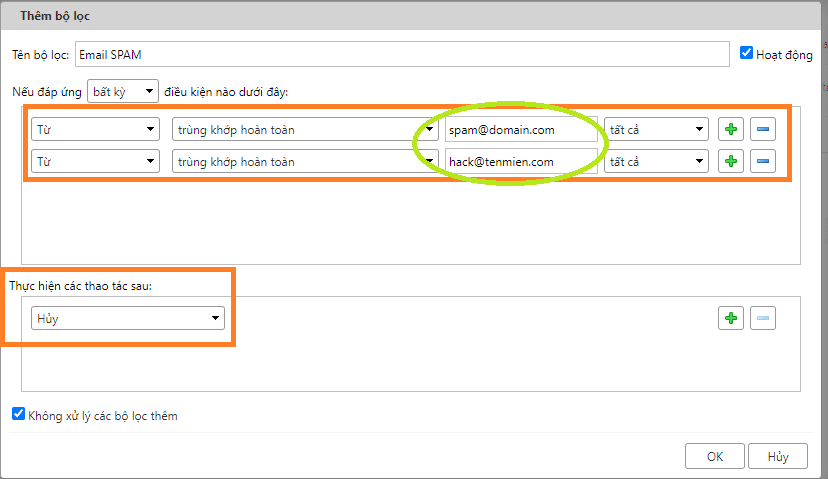Open Từ dropdown in hack@tenmien.com row

click(x=95, y=161)
